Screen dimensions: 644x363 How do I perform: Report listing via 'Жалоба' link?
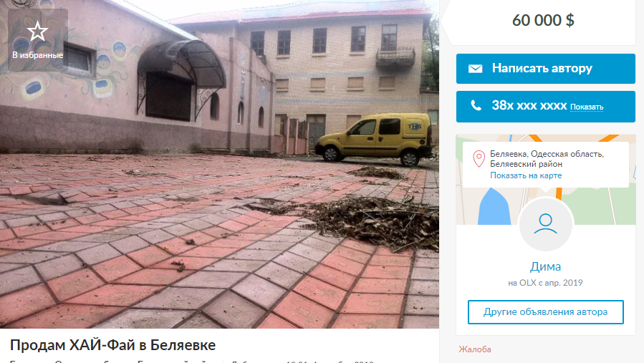475,349
